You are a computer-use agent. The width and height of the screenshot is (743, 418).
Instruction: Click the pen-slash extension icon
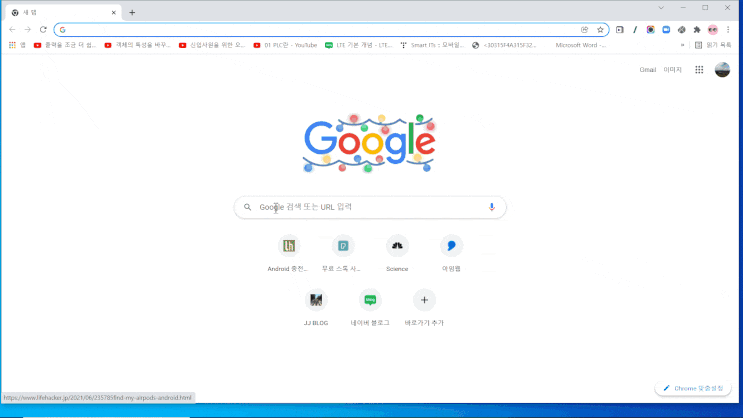coord(635,29)
